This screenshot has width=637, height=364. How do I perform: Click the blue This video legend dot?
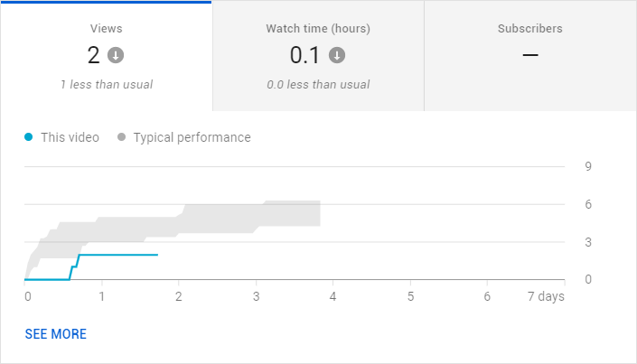[28, 137]
